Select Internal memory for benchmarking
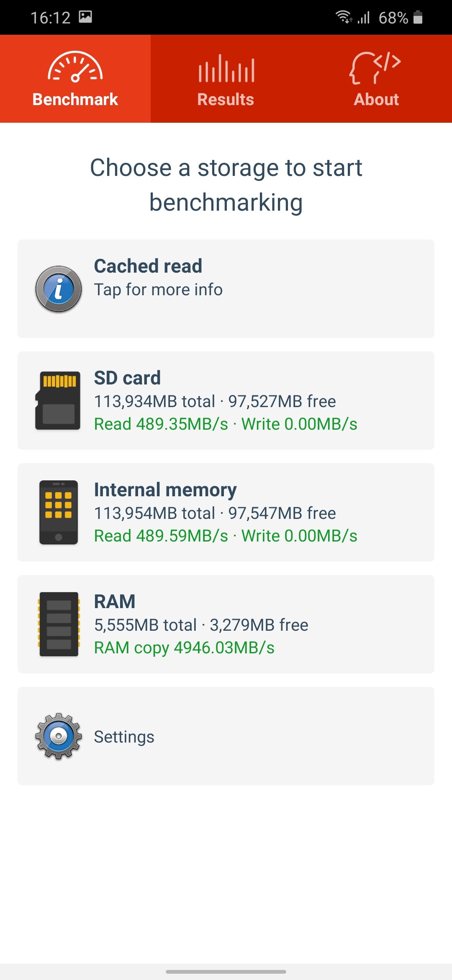This screenshot has height=980, width=452. (x=226, y=512)
